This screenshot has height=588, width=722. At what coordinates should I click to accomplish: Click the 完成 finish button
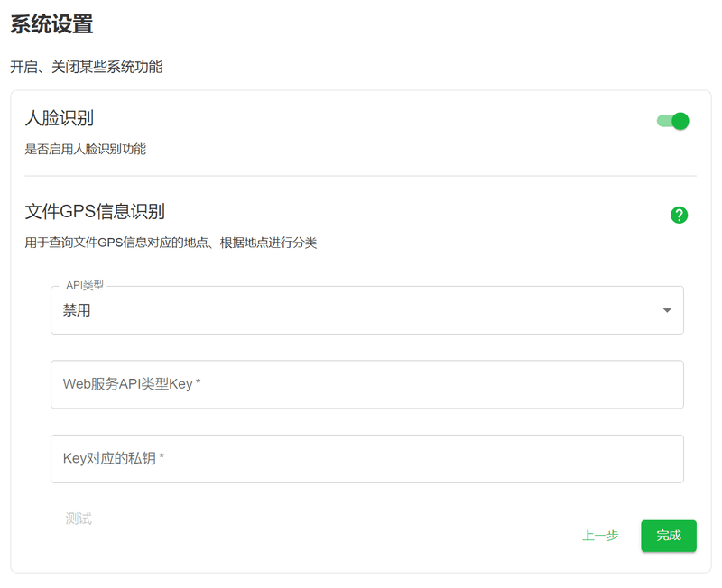(x=669, y=536)
